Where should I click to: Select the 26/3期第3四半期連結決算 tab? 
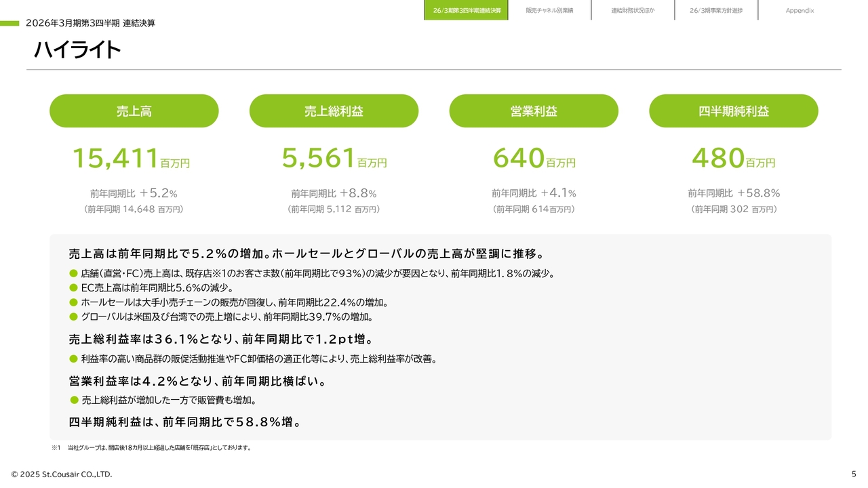click(x=466, y=10)
